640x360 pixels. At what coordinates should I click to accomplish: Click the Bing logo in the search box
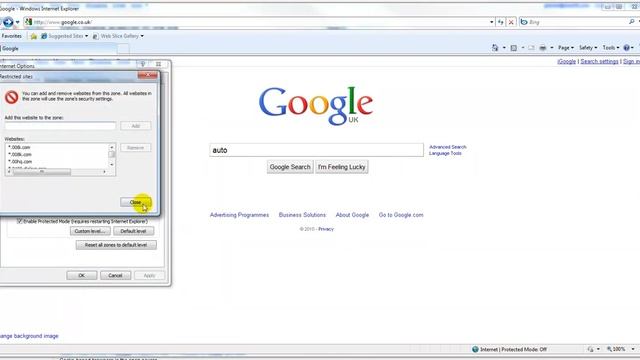click(x=524, y=22)
